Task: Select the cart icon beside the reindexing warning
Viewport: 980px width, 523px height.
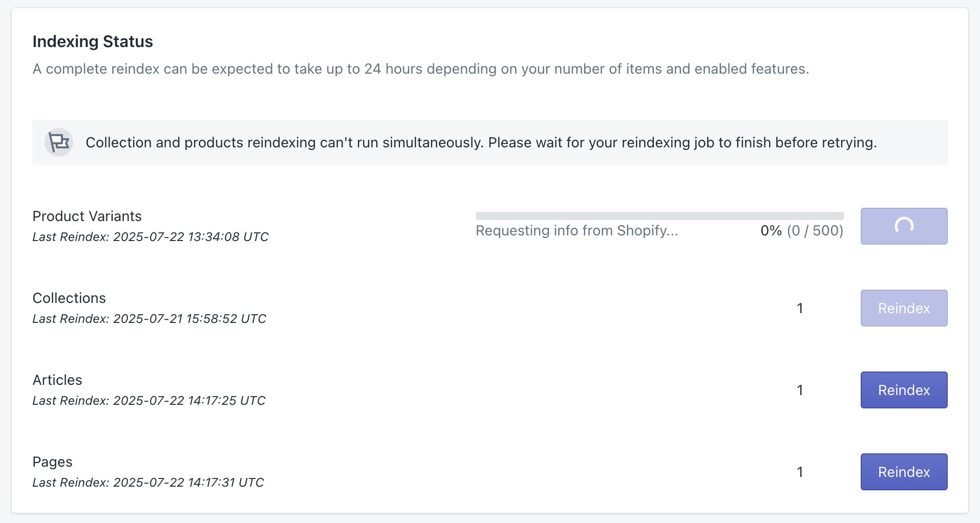Action: pyautogui.click(x=58, y=142)
